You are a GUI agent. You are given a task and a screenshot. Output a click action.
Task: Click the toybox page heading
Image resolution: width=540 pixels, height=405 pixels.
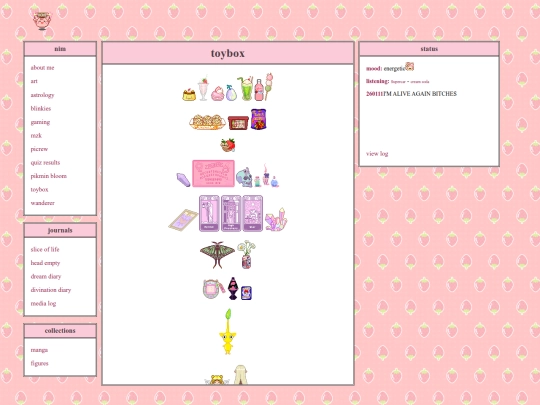228,53
